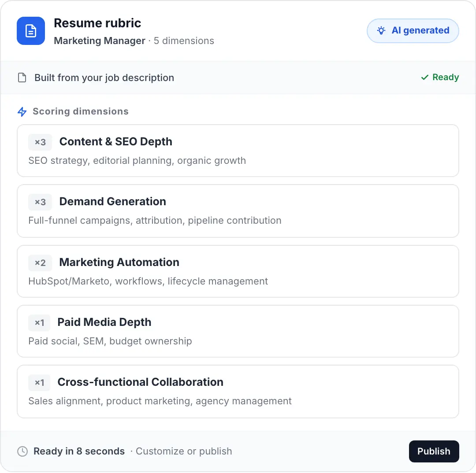Image resolution: width=476 pixels, height=473 pixels.
Task: Click the page icon beside Built from your job description
Action: 22,78
